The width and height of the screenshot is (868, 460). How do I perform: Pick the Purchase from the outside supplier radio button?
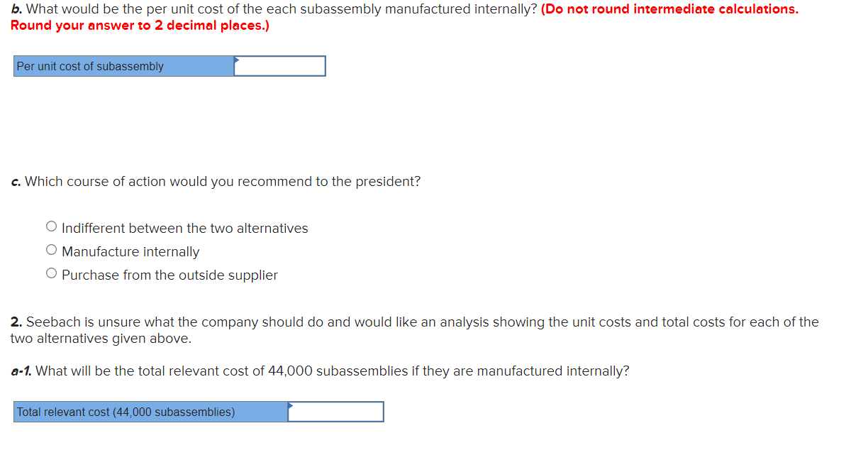(x=51, y=274)
